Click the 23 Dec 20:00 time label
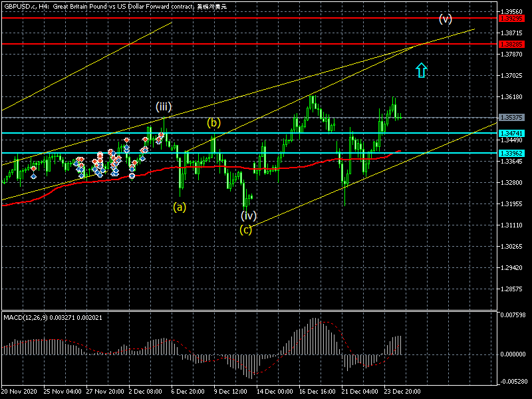The image size is (532, 399). [x=402, y=392]
